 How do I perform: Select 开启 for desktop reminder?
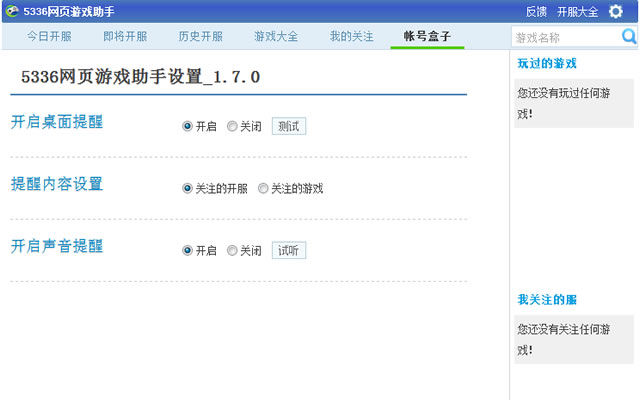[187, 126]
